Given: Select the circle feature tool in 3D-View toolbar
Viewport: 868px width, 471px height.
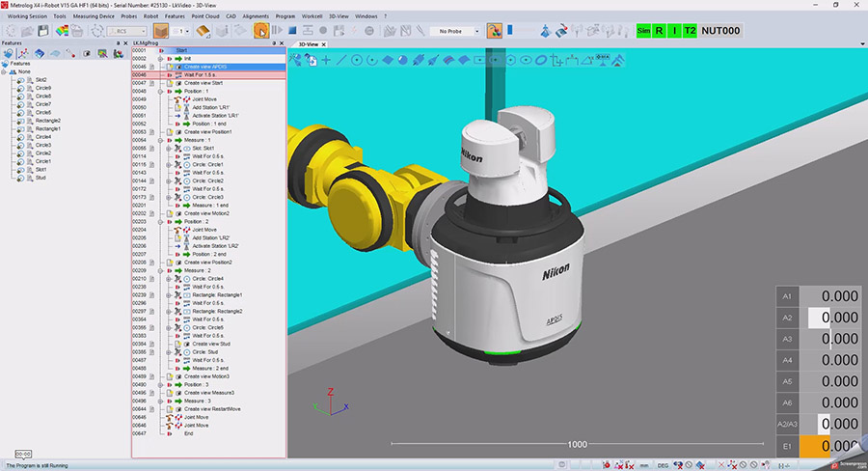Looking at the screenshot, I should (357, 60).
